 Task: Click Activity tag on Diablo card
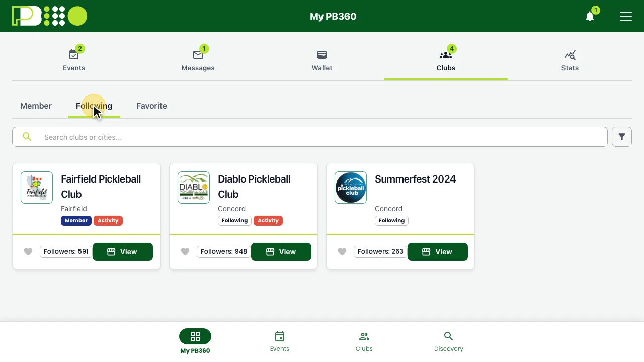pos(268,220)
